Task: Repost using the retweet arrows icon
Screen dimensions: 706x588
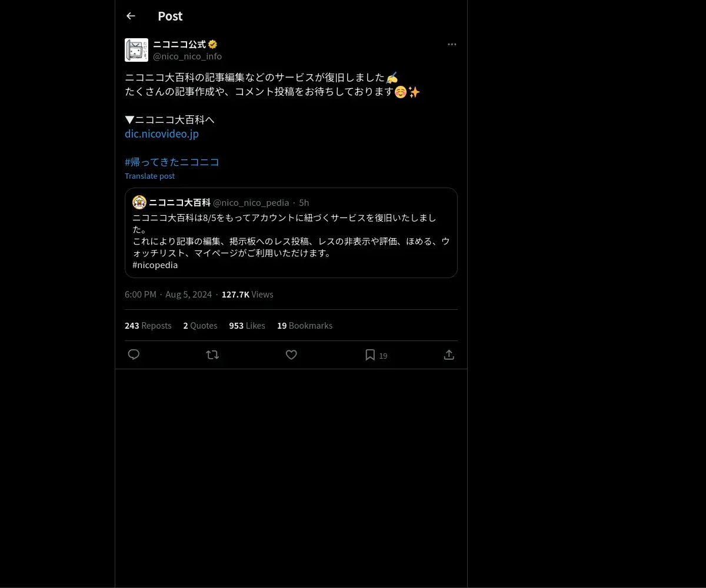Action: [x=212, y=355]
